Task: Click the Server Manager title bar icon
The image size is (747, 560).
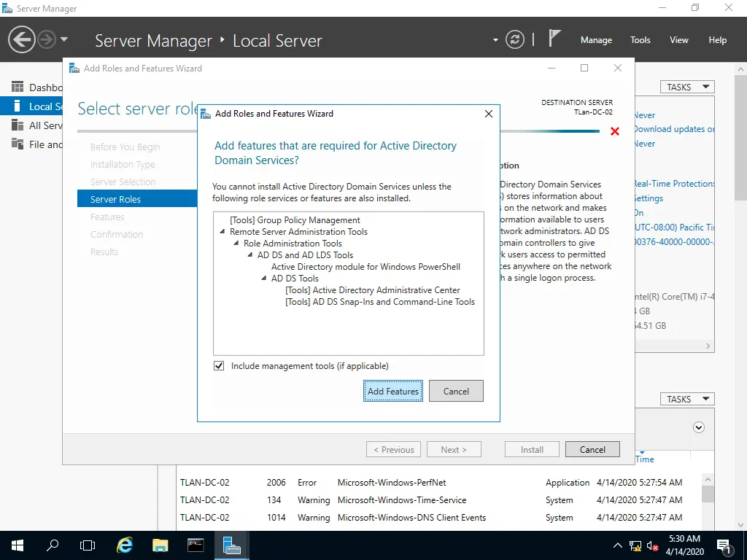Action: 7,8
